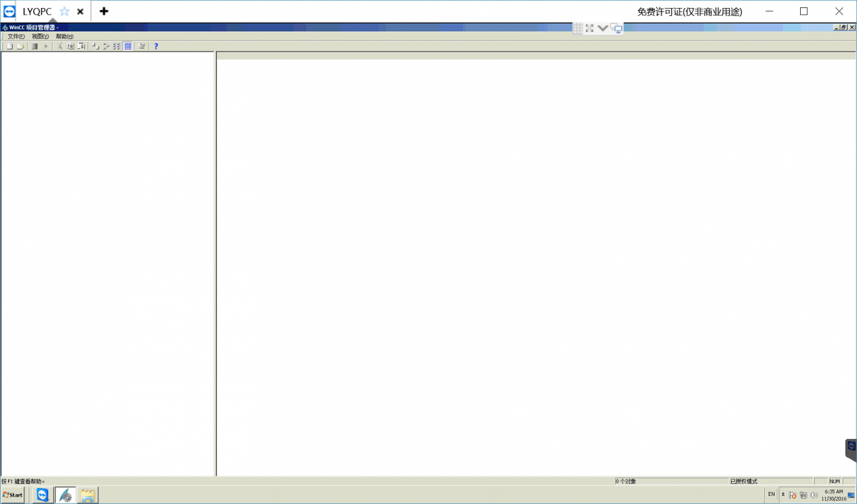Click the 免费许可证 license notice text
Viewport: 857px width, 504px height.
pos(690,11)
